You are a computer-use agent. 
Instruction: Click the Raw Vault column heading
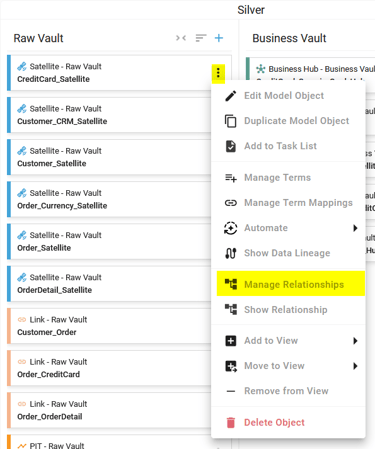pos(38,38)
